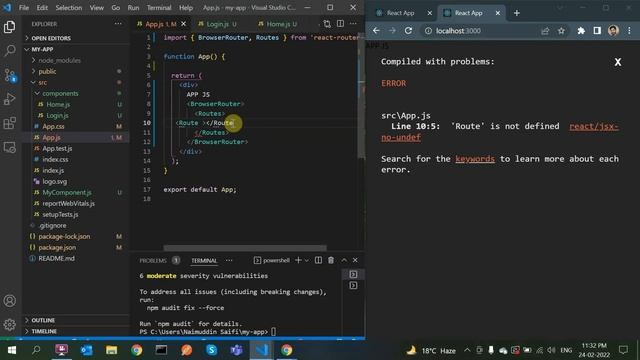The image size is (640, 360).
Task: Open the Selection menu
Action: point(69,8)
